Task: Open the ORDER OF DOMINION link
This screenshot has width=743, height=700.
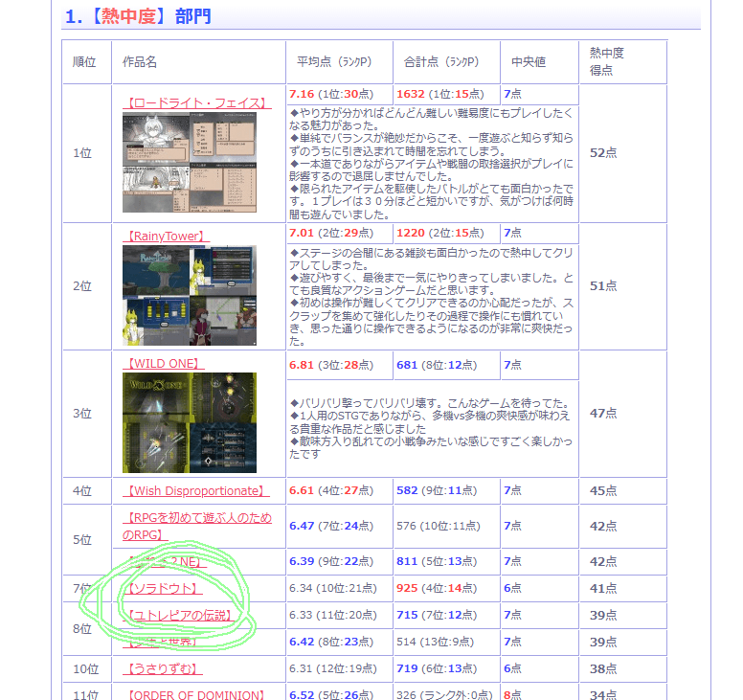Action: (x=195, y=694)
